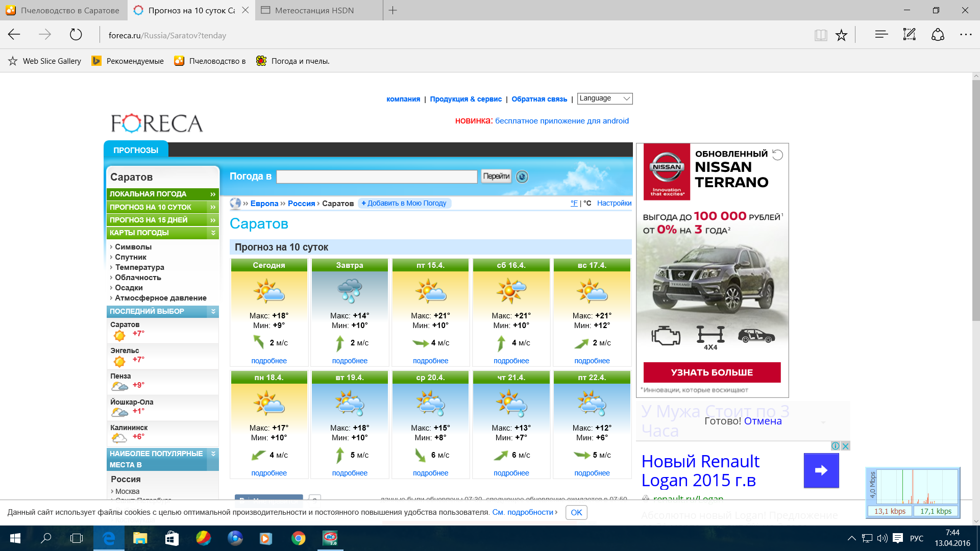Close the Renault ad with X icon

pyautogui.click(x=845, y=446)
